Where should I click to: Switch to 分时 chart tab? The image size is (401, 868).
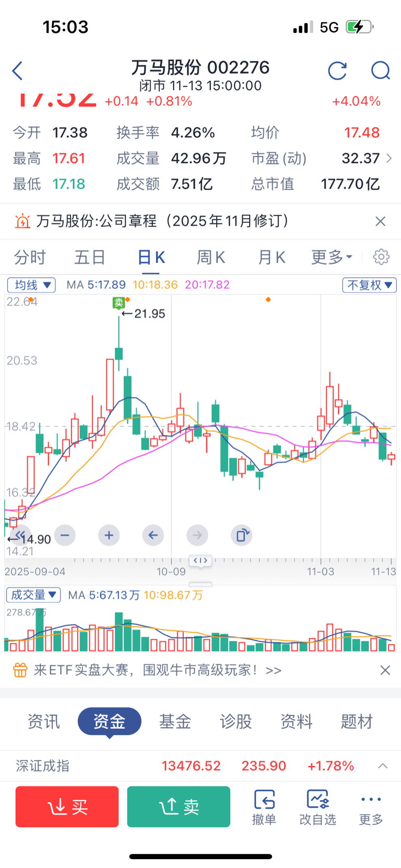[x=30, y=257]
